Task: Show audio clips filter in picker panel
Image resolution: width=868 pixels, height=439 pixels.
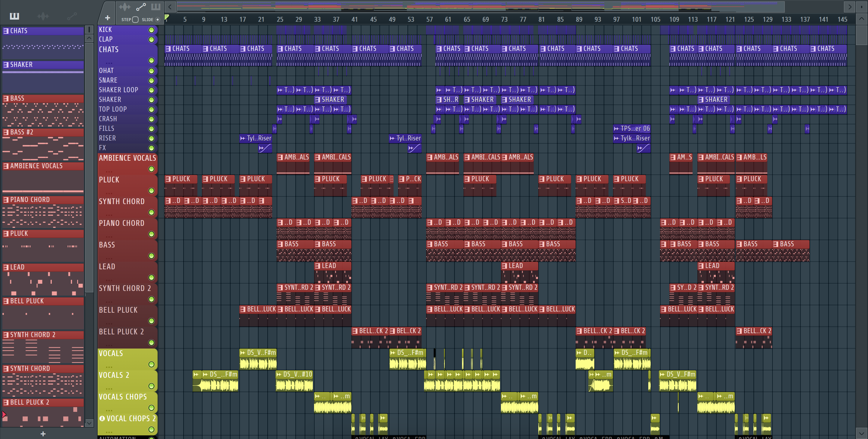Action: pos(43,16)
